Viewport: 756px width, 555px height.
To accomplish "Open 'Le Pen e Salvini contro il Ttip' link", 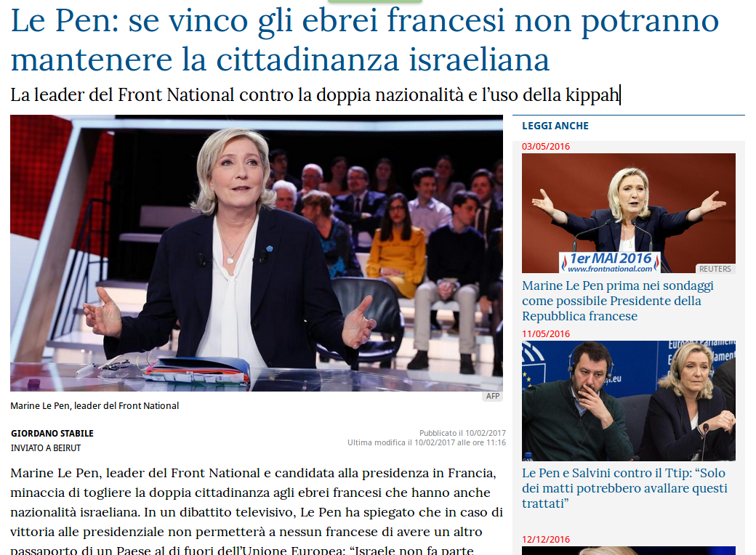I will (624, 488).
